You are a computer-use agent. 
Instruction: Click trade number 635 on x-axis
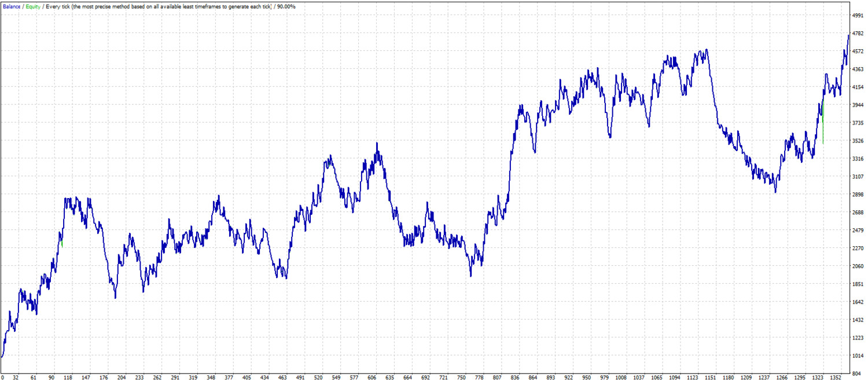389,377
